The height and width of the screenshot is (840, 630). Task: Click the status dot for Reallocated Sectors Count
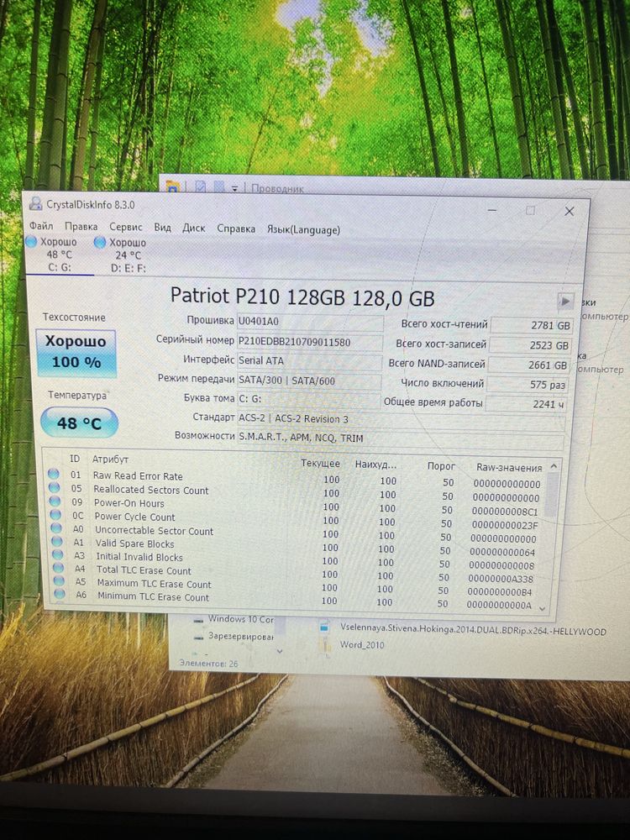click(54, 487)
